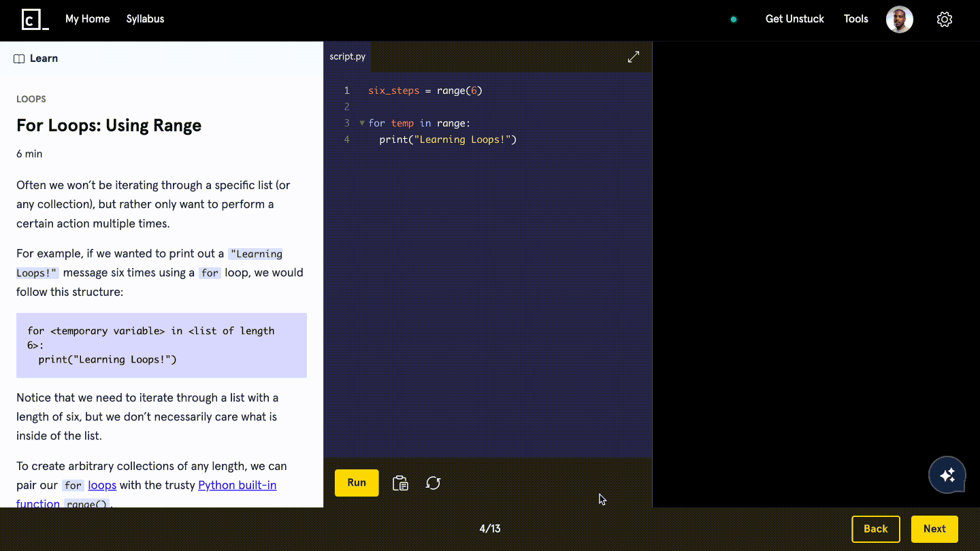Run the code
This screenshot has width=980, height=551.
point(357,483)
